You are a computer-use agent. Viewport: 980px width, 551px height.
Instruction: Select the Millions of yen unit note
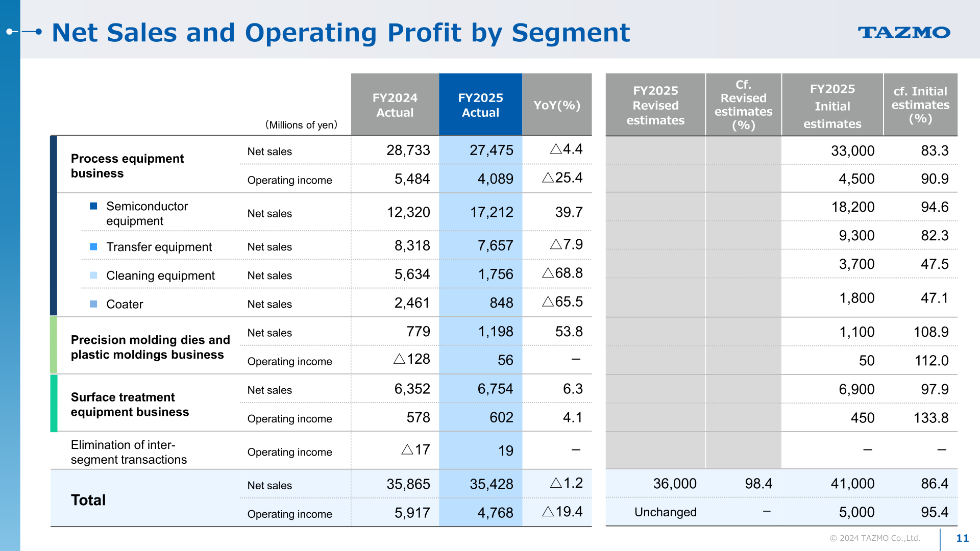pos(301,125)
